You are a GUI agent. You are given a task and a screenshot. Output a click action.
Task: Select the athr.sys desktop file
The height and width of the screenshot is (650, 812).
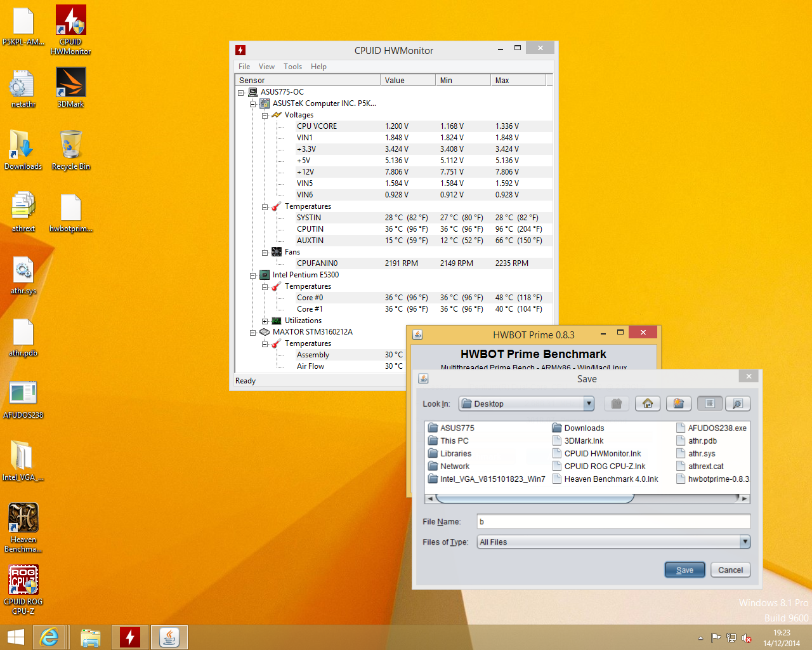click(x=23, y=274)
